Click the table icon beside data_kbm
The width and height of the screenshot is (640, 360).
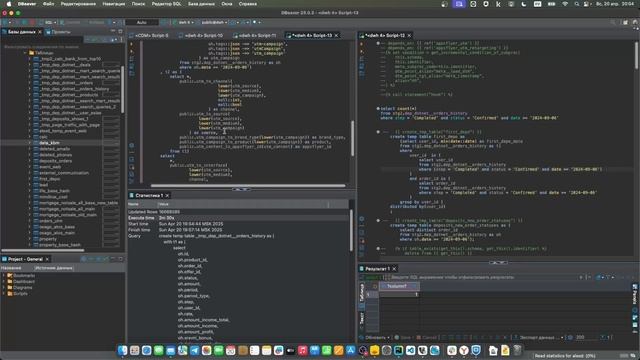36,143
